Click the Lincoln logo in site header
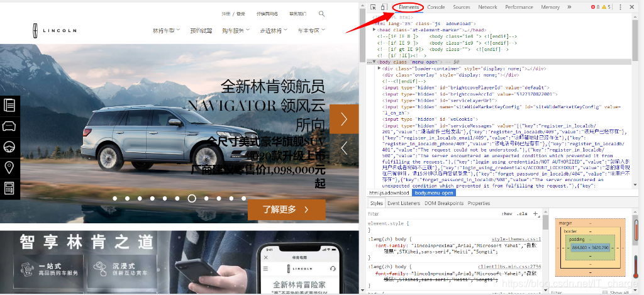The width and height of the screenshot is (644, 295). point(54,30)
